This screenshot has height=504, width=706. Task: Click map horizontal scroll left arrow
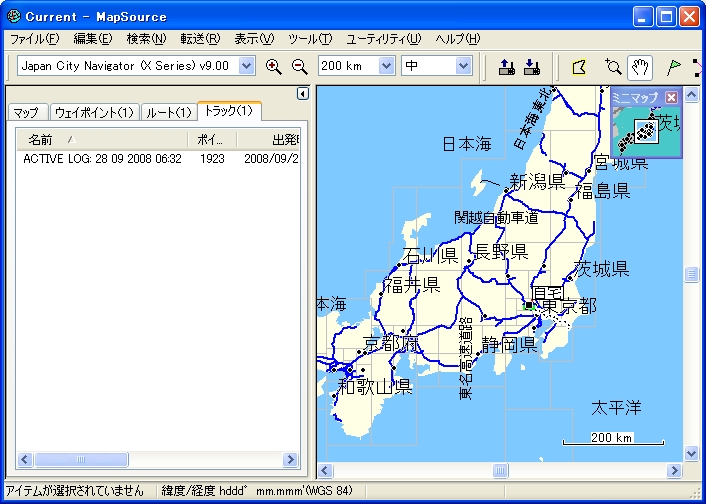(325, 470)
